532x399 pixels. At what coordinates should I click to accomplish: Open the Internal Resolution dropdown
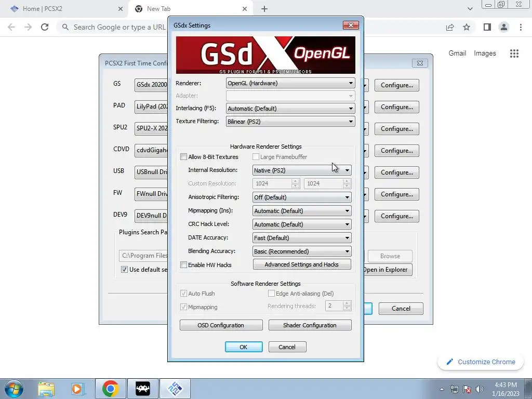302,170
